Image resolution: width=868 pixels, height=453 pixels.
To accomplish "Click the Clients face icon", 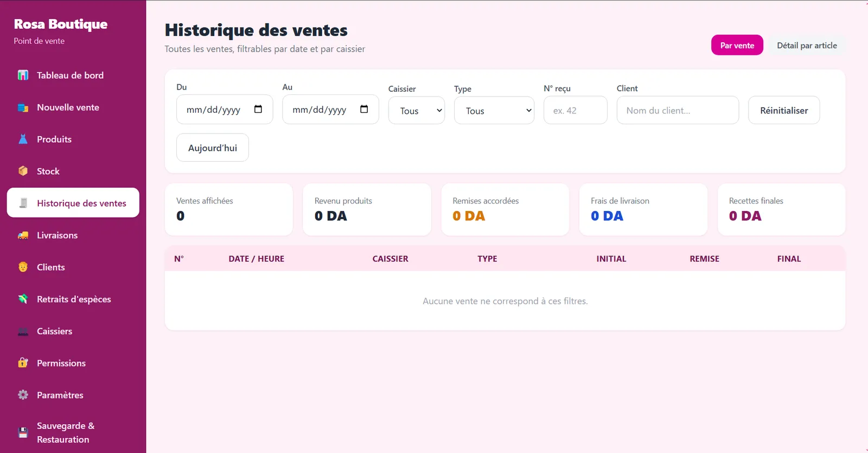I will point(23,267).
